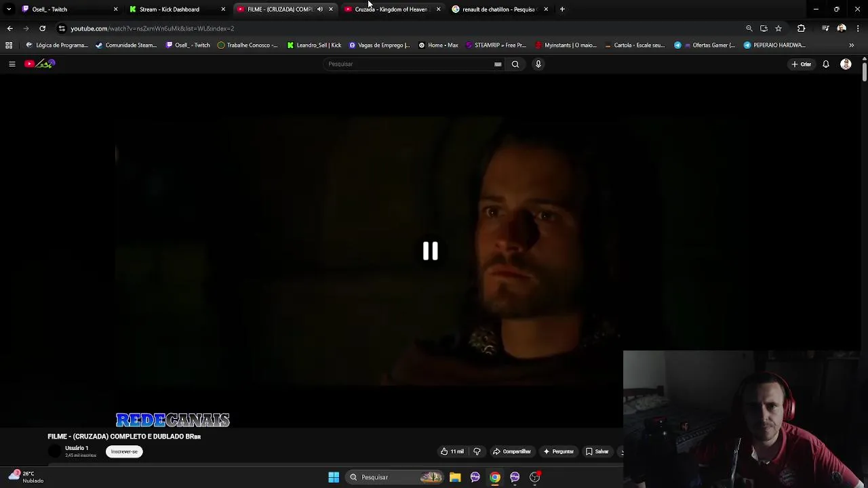The width and height of the screenshot is (868, 488).
Task: Open the channel avatar beside Usuário 1
Action: (54, 451)
